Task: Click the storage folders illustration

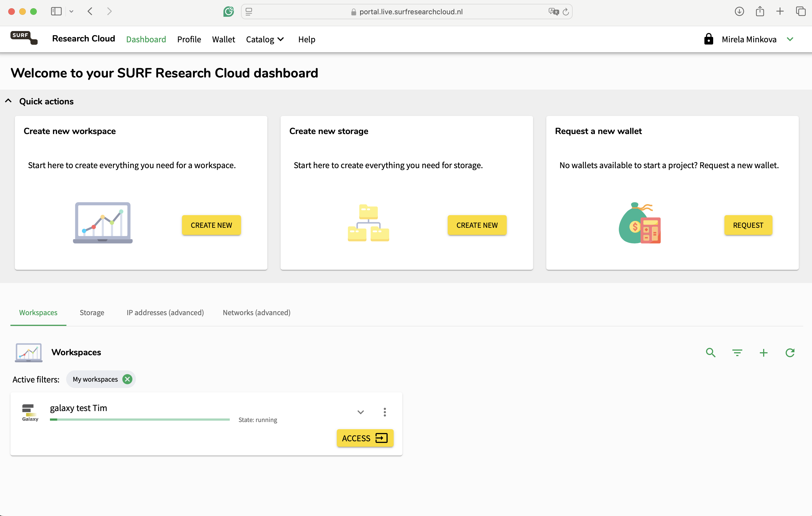Action: tap(368, 223)
